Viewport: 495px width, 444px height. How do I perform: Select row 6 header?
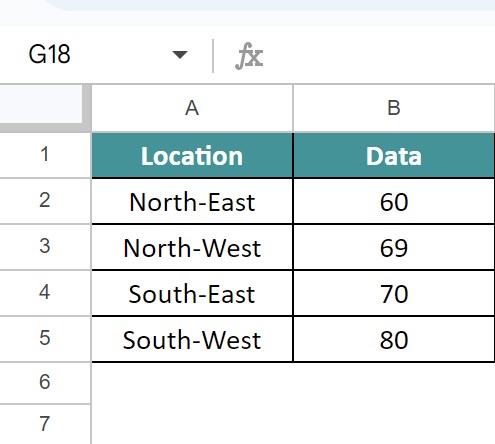click(x=45, y=383)
